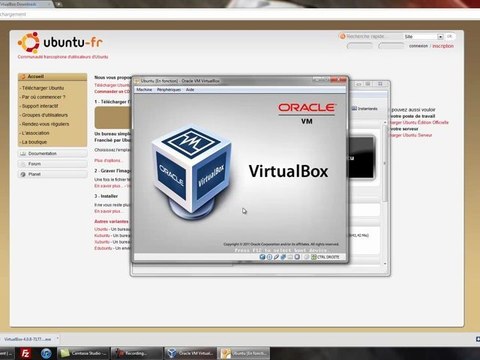Open La boutique sidebar link
Screen dimensions: 480x360
coord(34,142)
